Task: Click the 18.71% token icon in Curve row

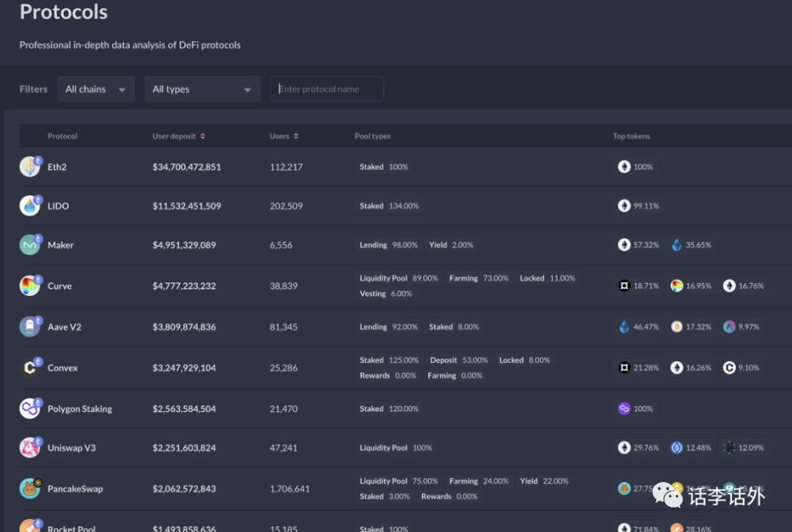Action: tap(624, 286)
